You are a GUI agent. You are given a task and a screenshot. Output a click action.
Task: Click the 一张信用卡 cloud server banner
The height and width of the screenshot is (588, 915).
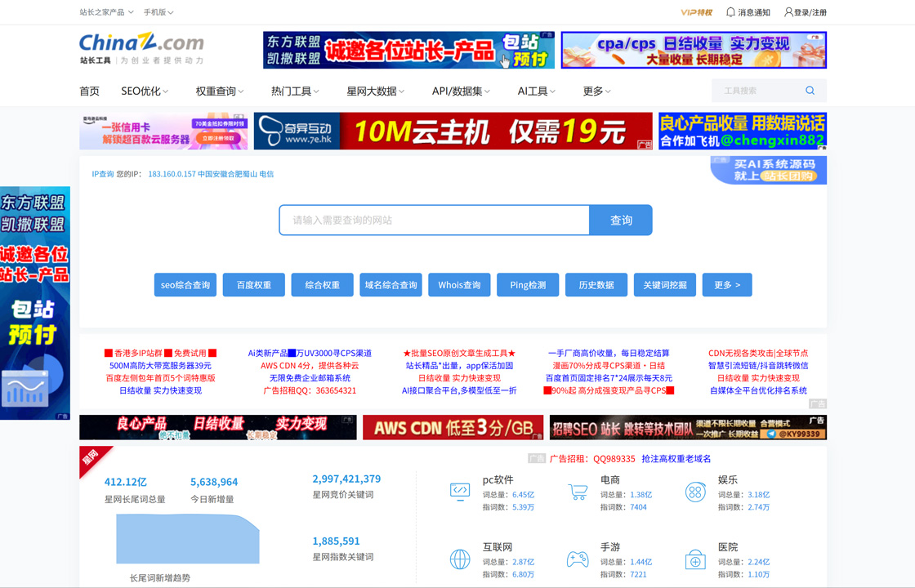(x=163, y=131)
